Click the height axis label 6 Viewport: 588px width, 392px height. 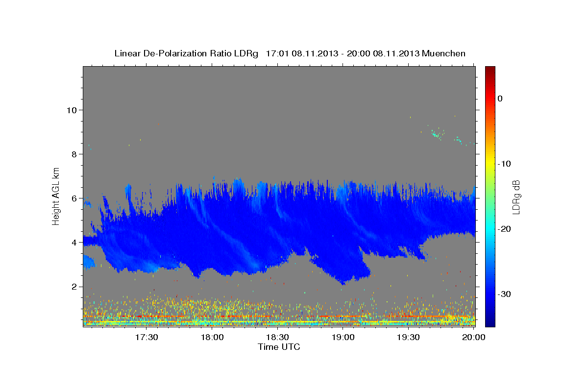pyautogui.click(x=73, y=198)
